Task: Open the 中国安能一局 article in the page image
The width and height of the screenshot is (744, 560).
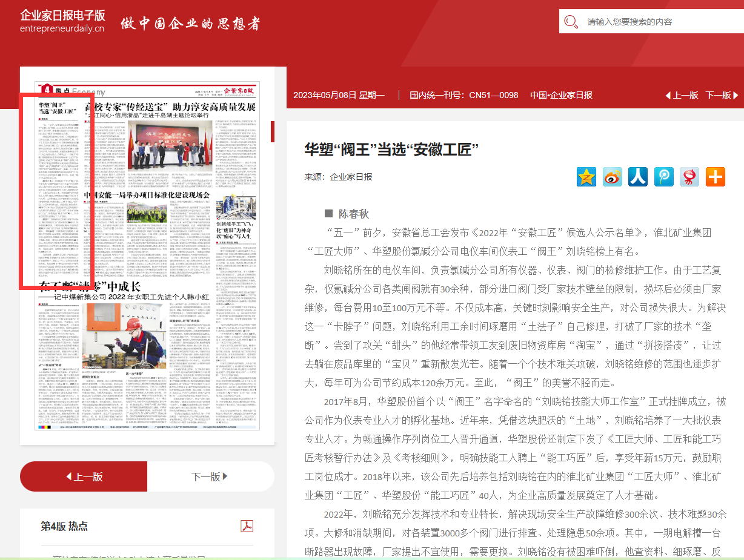Action: tap(147, 195)
